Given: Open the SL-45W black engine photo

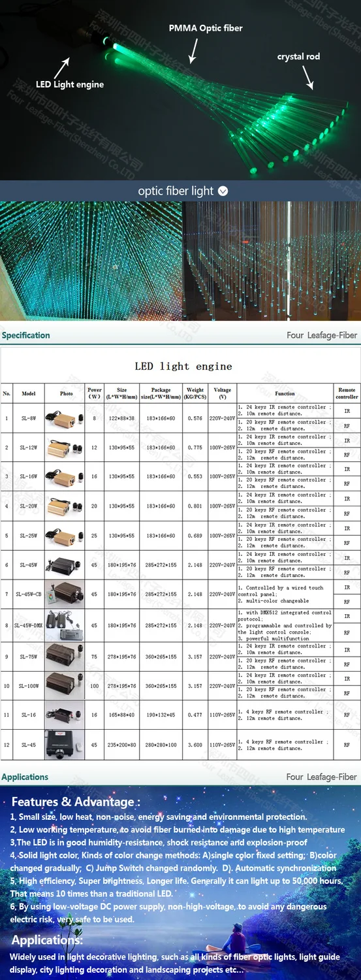Looking at the screenshot, I should [65, 564].
